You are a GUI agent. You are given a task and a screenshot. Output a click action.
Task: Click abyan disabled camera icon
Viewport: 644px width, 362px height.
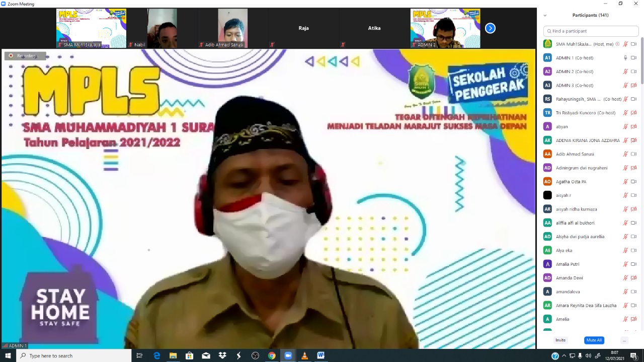633,126
